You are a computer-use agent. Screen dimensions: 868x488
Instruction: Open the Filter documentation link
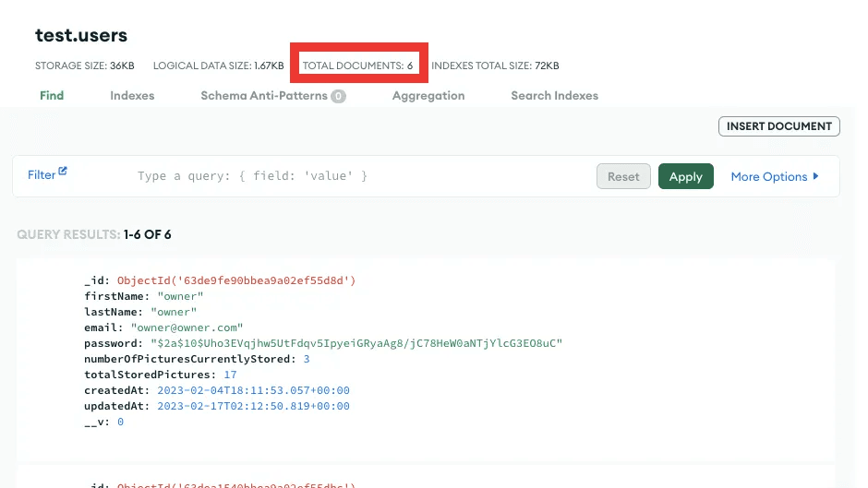[x=42, y=175]
